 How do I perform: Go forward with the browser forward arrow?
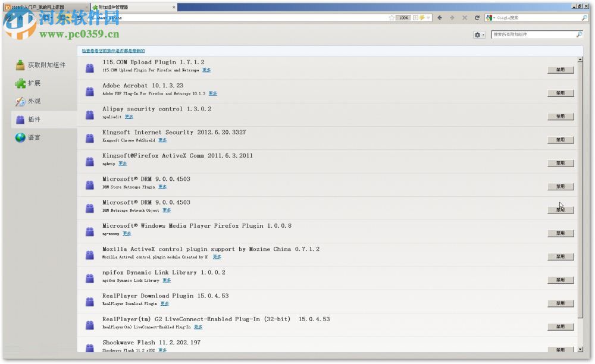tap(452, 18)
